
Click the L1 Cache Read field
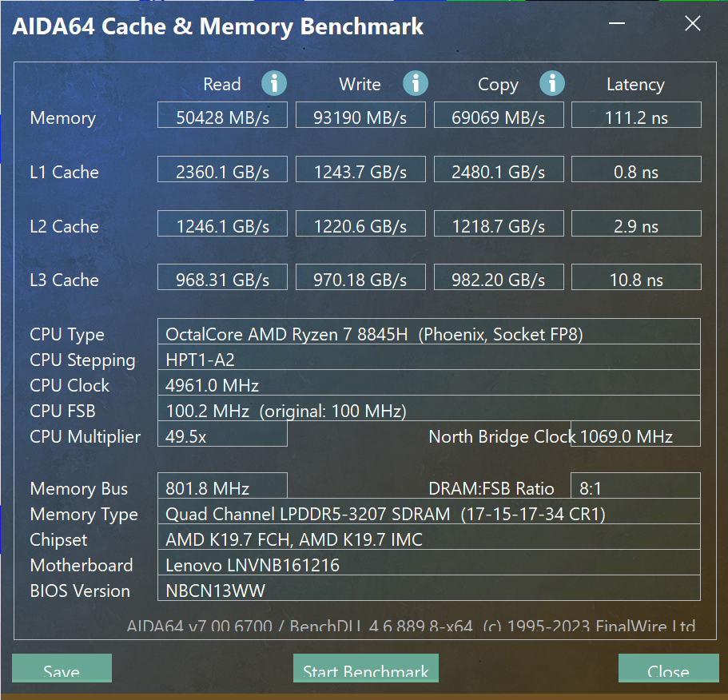[222, 172]
